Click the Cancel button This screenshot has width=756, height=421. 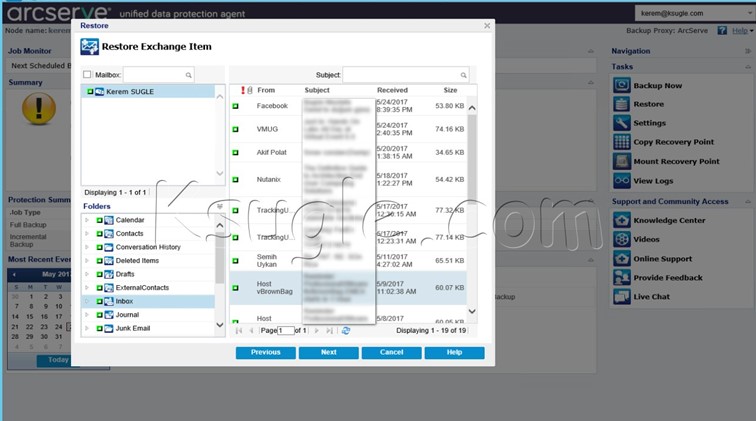click(x=392, y=353)
